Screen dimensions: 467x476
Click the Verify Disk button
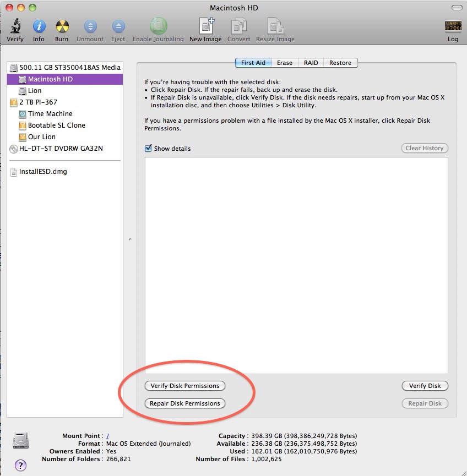coord(425,386)
